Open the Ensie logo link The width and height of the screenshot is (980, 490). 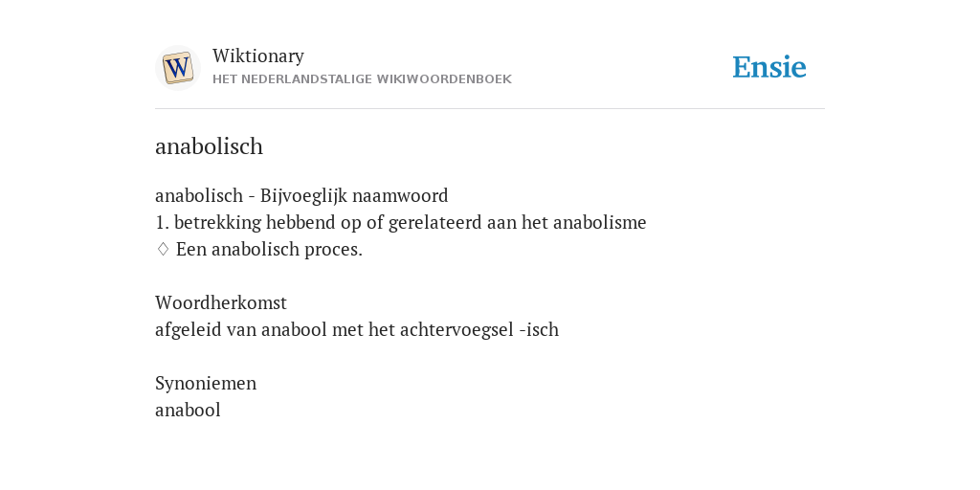tap(769, 67)
